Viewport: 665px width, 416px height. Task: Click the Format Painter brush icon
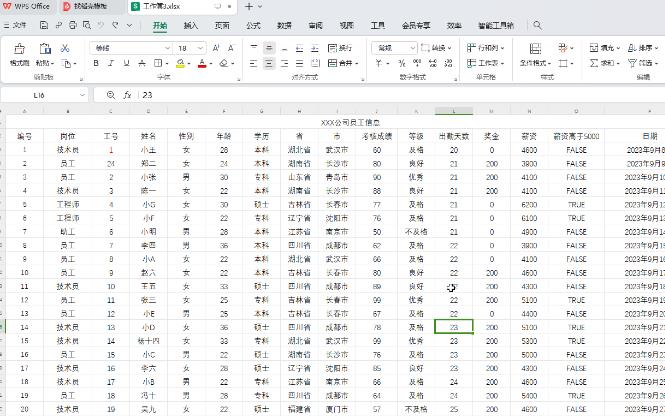point(19,49)
